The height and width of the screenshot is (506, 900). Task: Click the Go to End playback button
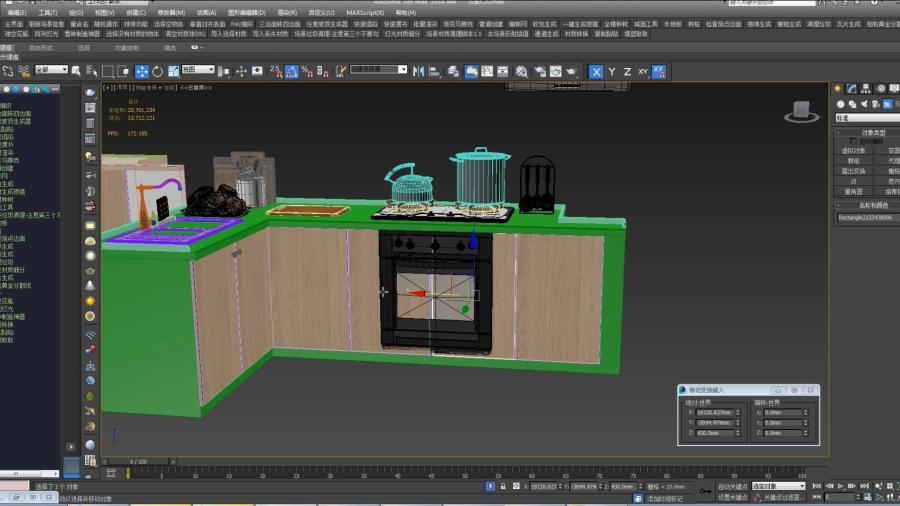(x=865, y=486)
